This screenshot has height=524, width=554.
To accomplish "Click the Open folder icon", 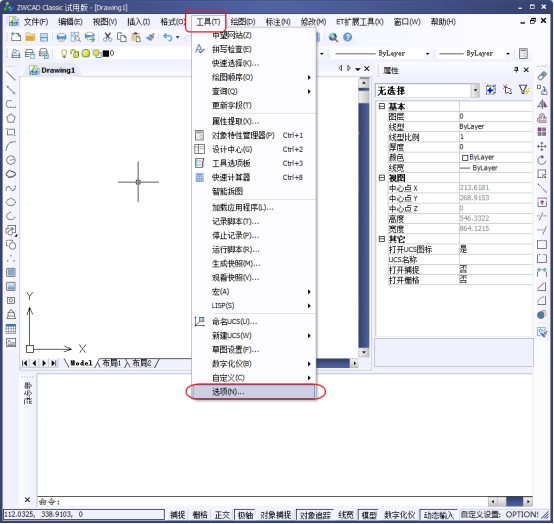I will 30,37.
